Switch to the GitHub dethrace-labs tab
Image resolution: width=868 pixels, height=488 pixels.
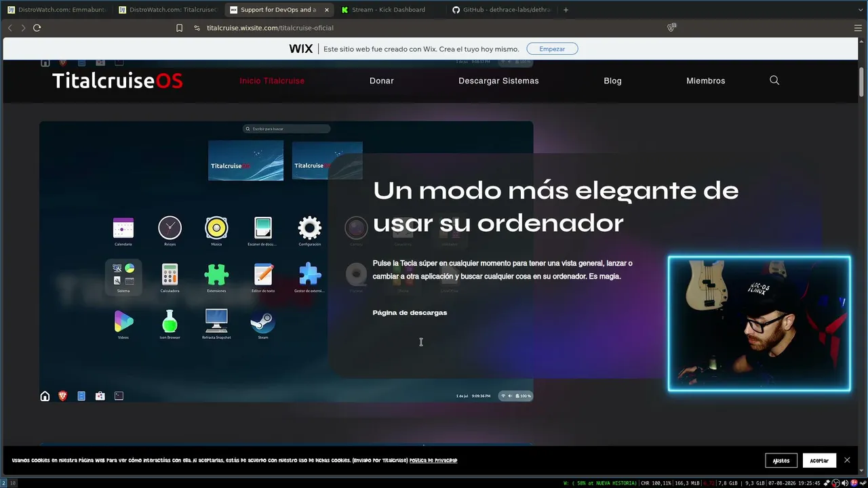[501, 9]
